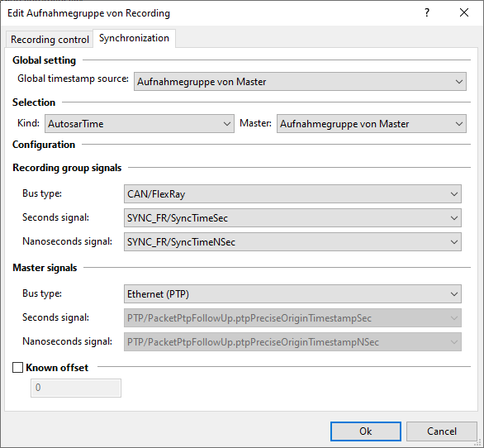Screen dimensions: 484x448
Task: Click the Recording group signals heading
Action: point(67,168)
